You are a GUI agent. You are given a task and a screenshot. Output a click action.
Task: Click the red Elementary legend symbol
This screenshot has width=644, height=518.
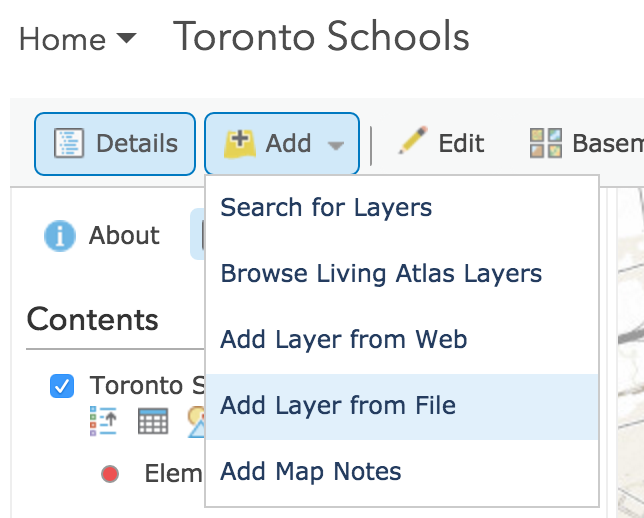click(x=110, y=474)
